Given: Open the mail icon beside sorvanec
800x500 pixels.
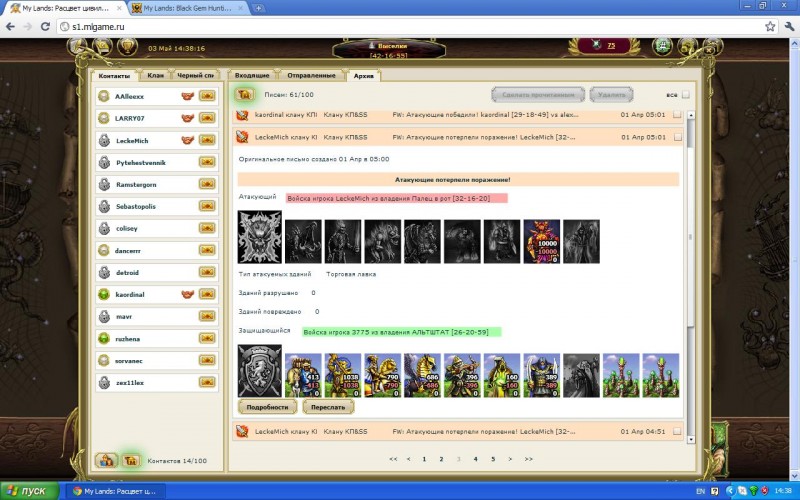Looking at the screenshot, I should point(207,360).
